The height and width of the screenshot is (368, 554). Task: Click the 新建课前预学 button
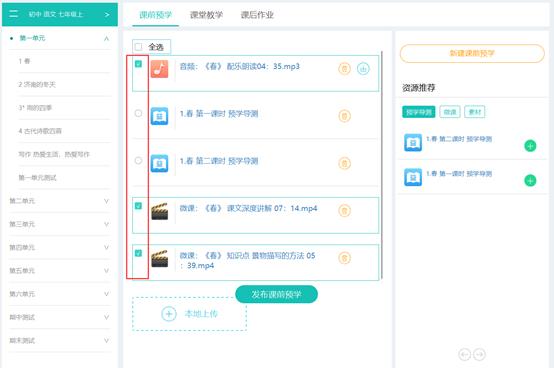pos(472,53)
